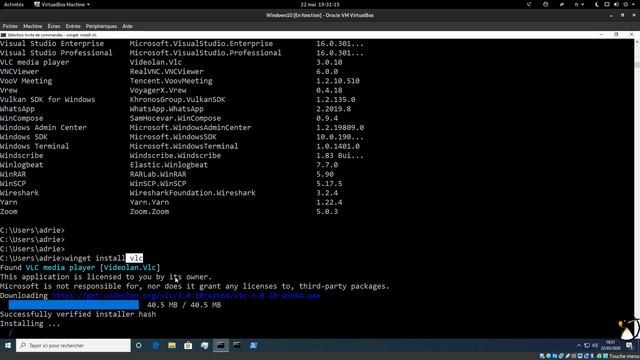Open the Windows notification center icon

(x=629, y=346)
